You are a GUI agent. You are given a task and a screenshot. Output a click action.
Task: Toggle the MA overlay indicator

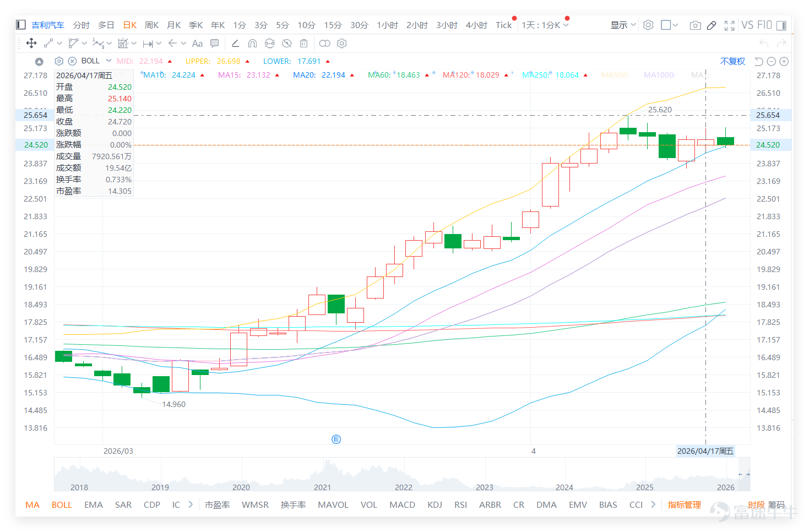(32, 504)
